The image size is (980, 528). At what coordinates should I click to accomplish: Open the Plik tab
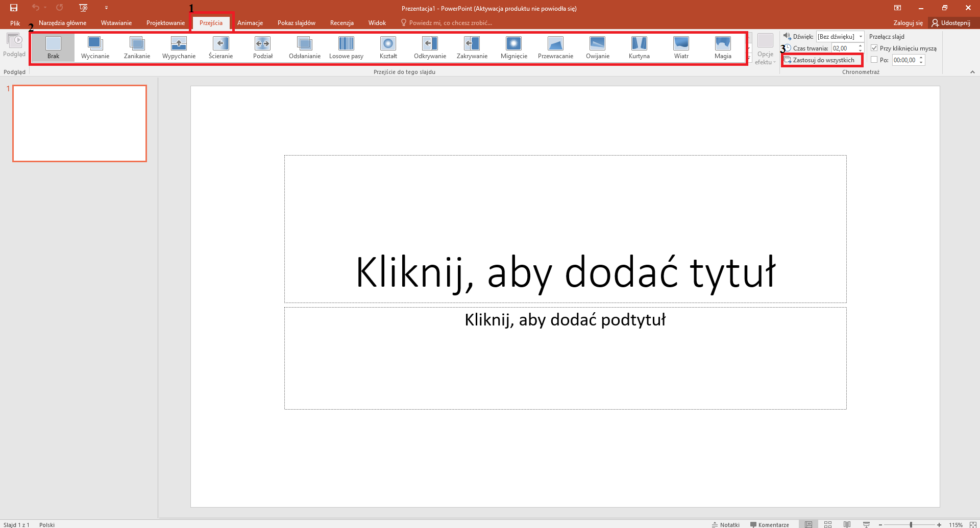pyautogui.click(x=15, y=23)
